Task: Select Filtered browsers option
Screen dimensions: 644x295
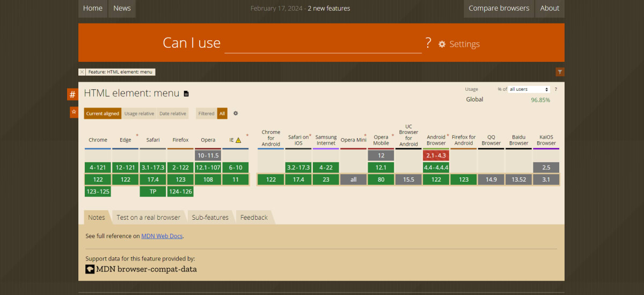Action: [x=206, y=113]
